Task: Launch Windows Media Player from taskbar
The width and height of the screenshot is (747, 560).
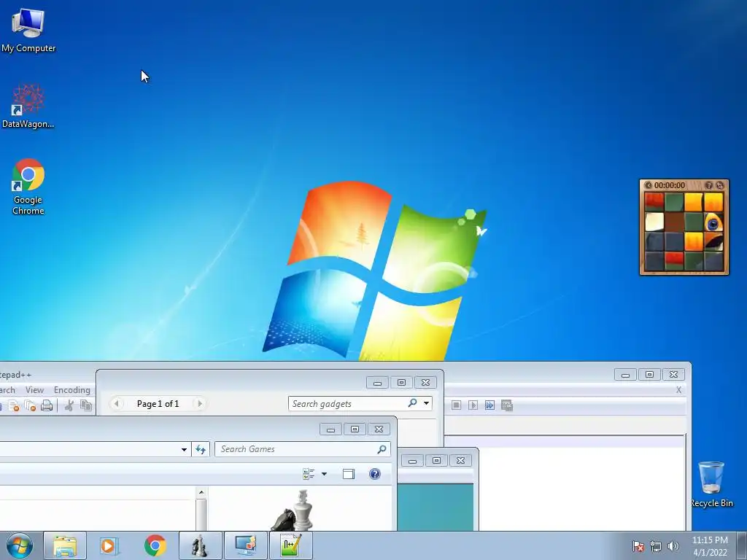Action: point(109,545)
